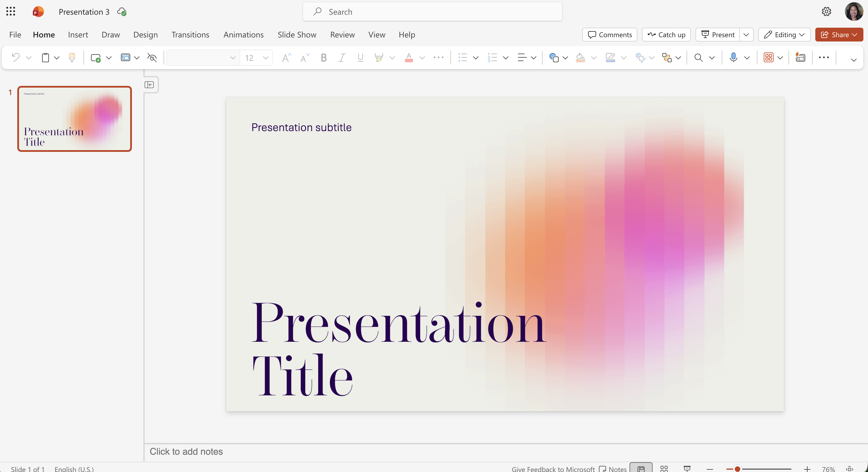The height and width of the screenshot is (472, 868).
Task: Click the Shape Outline pen icon
Action: pos(610,58)
